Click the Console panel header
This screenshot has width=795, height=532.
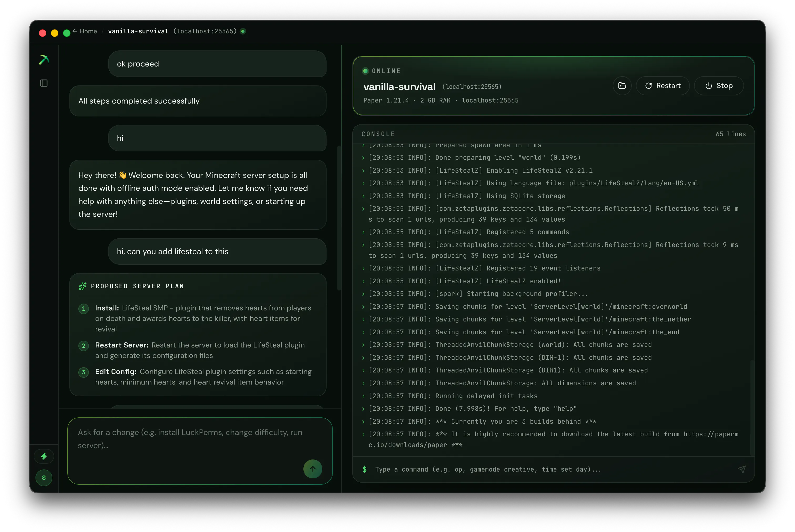click(x=553, y=134)
